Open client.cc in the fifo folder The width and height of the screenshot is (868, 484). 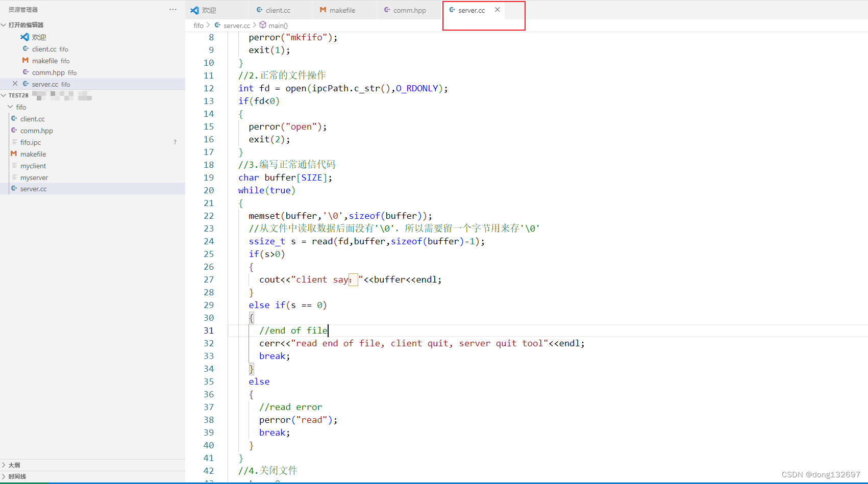point(92,119)
